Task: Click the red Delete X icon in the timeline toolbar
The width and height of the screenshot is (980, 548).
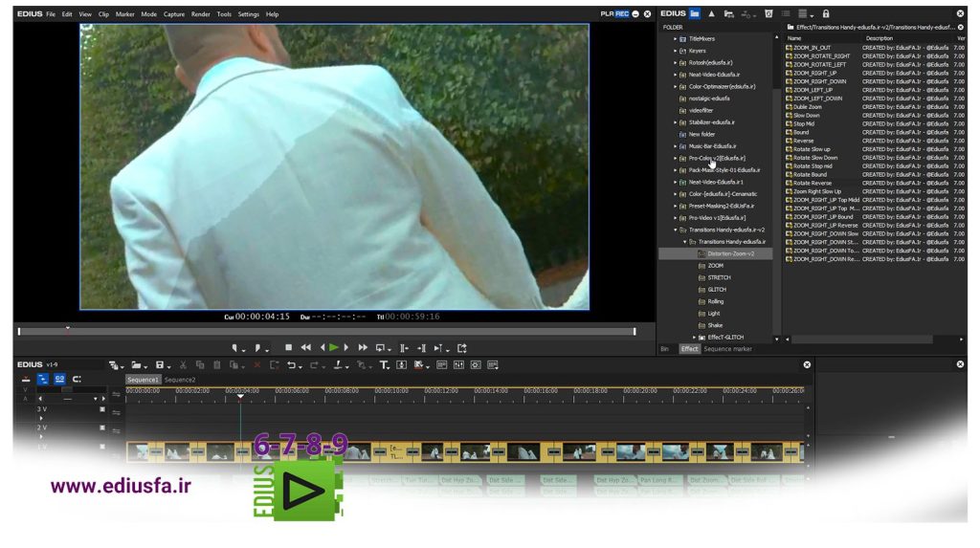Action: pyautogui.click(x=256, y=365)
